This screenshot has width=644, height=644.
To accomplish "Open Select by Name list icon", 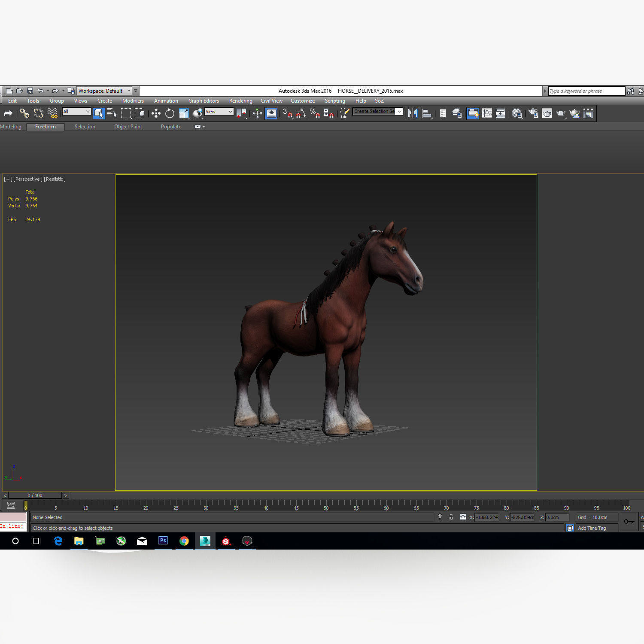I will point(112,113).
